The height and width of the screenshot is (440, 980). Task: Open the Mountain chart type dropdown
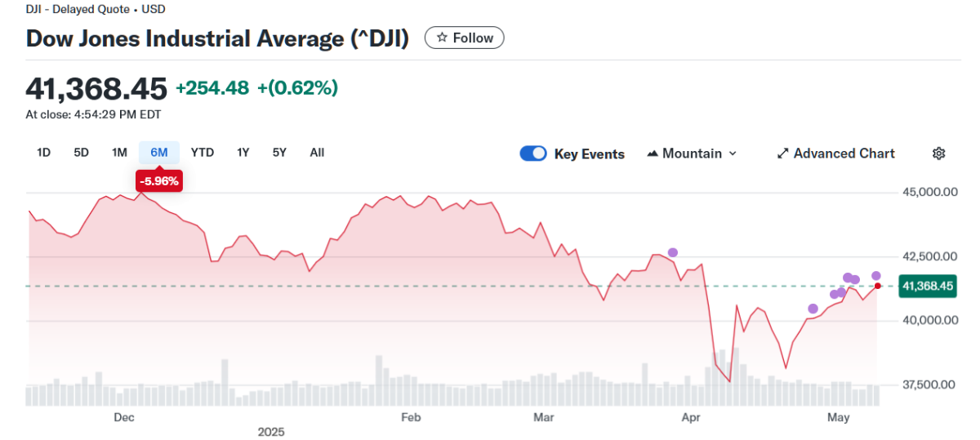coord(691,153)
